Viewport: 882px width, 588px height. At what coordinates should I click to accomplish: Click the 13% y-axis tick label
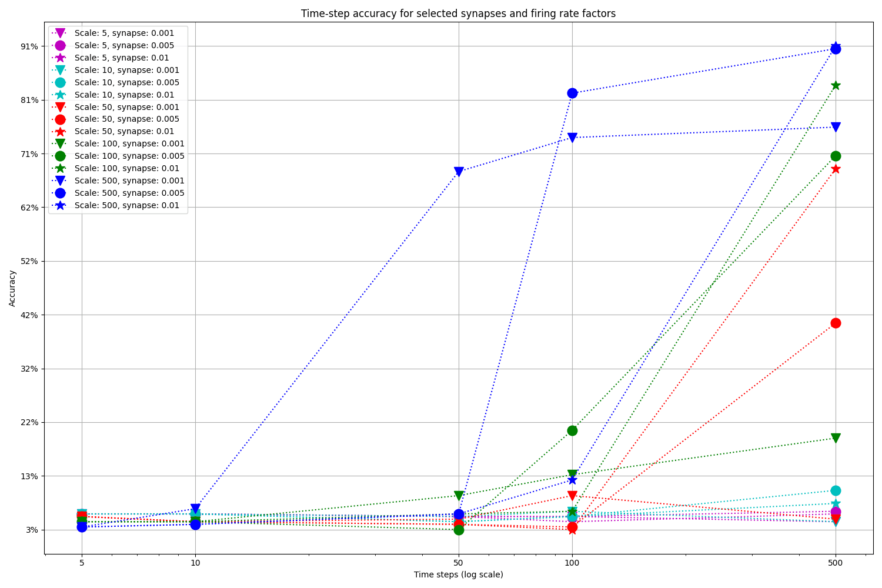[30, 476]
